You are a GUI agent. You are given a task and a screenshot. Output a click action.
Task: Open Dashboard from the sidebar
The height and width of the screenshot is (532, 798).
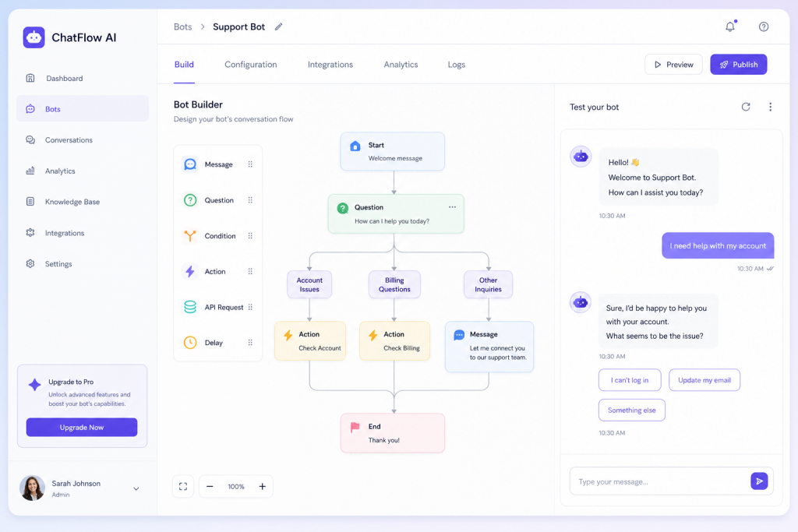coord(81,79)
